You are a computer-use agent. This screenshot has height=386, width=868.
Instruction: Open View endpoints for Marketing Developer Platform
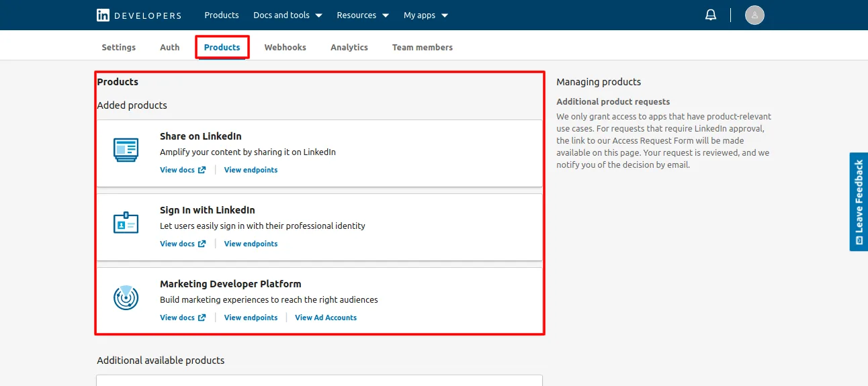[251, 318]
